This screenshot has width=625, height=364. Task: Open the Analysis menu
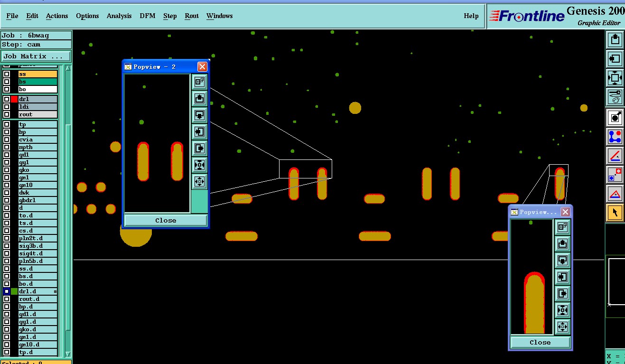coord(119,16)
